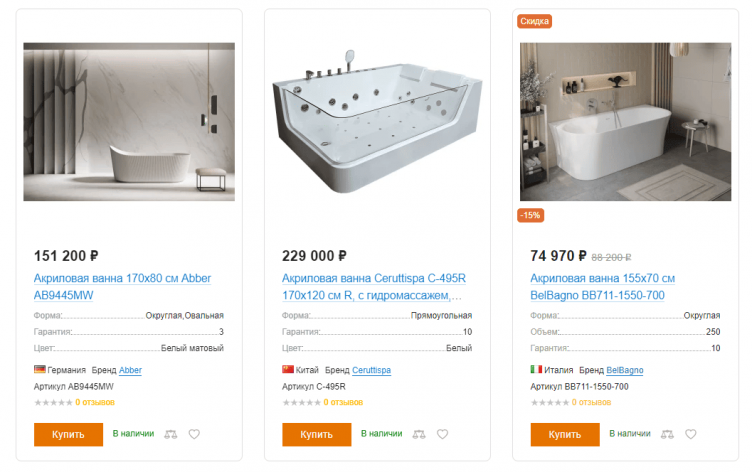Add Ceruttispa C-495R bathtub to wishlist
Viewport: 752px width, 472px height.
442,434
